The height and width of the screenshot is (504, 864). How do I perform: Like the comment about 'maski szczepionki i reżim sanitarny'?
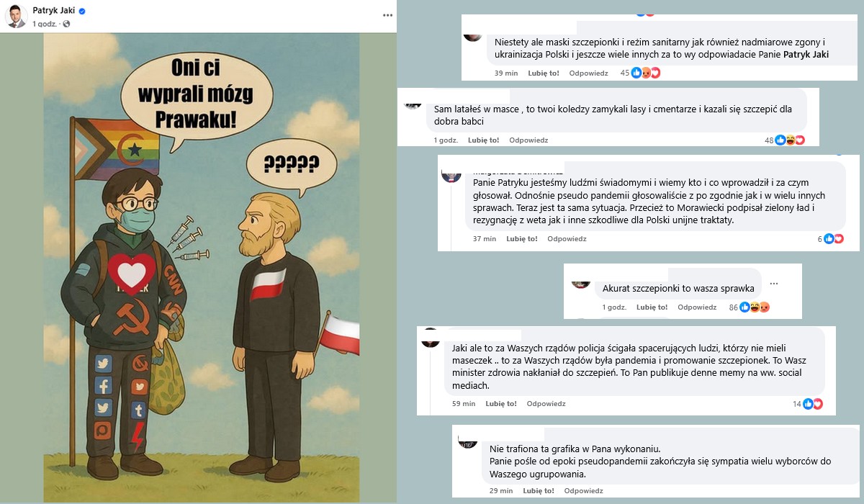point(544,73)
